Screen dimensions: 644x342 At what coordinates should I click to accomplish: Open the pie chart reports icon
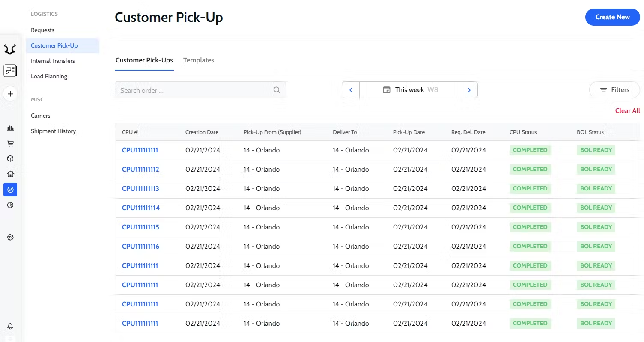click(x=10, y=205)
